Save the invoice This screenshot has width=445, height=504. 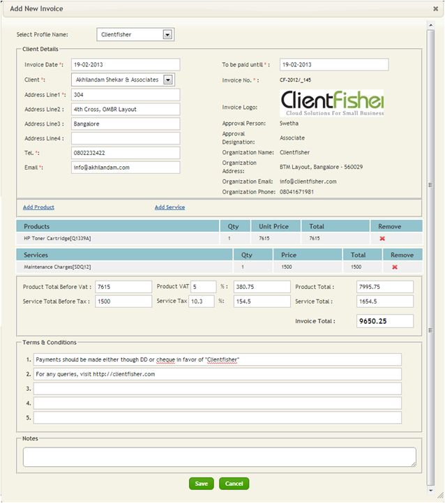pyautogui.click(x=202, y=484)
